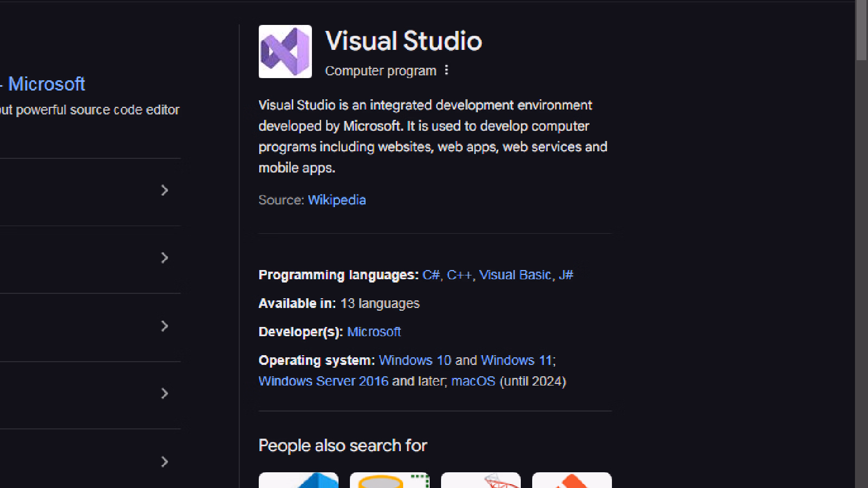This screenshot has height=488, width=868.
Task: Click the J# language link
Action: 566,275
